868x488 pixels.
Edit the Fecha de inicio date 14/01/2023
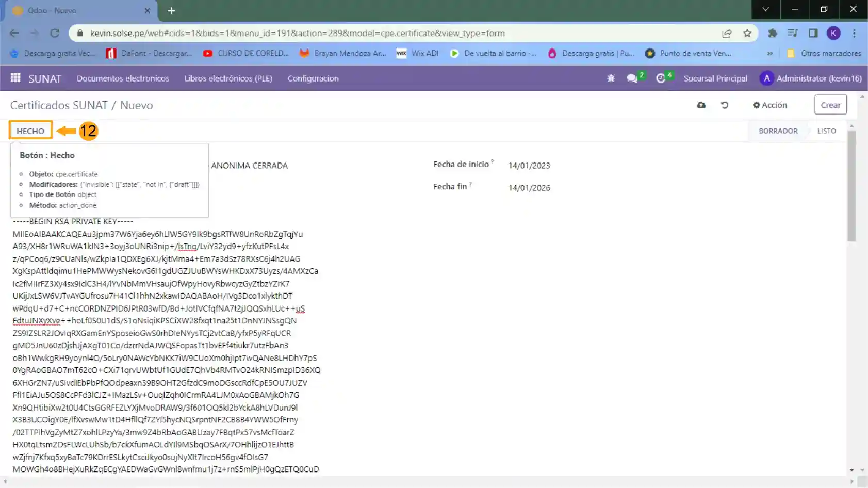(x=529, y=166)
